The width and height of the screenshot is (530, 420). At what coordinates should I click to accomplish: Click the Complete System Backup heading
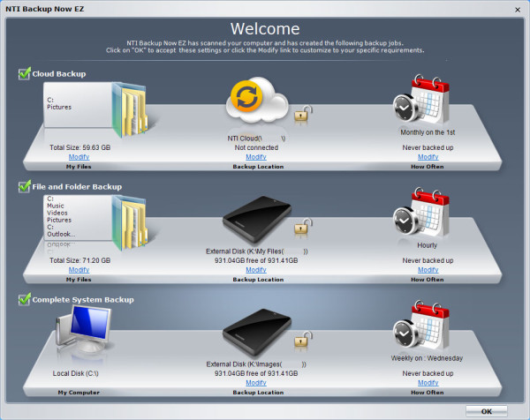pyautogui.click(x=83, y=300)
